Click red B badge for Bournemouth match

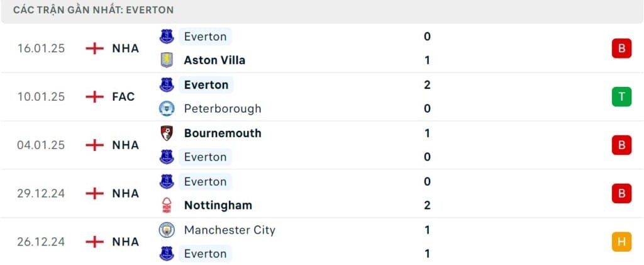[621, 145]
